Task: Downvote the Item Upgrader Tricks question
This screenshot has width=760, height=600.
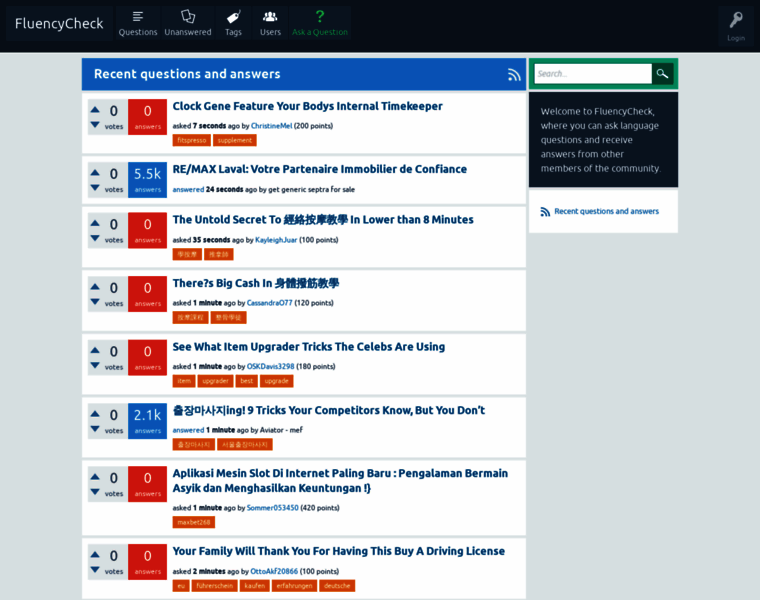Action: (95, 365)
